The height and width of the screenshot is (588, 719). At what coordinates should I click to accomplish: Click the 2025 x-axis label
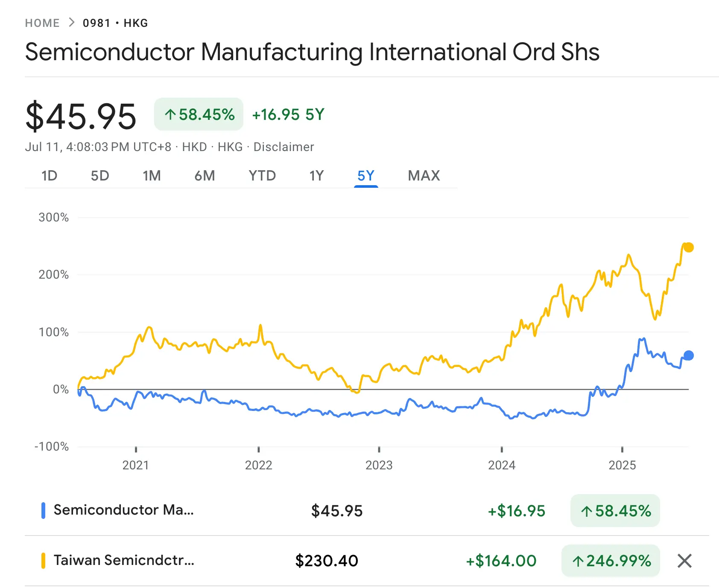tap(622, 465)
